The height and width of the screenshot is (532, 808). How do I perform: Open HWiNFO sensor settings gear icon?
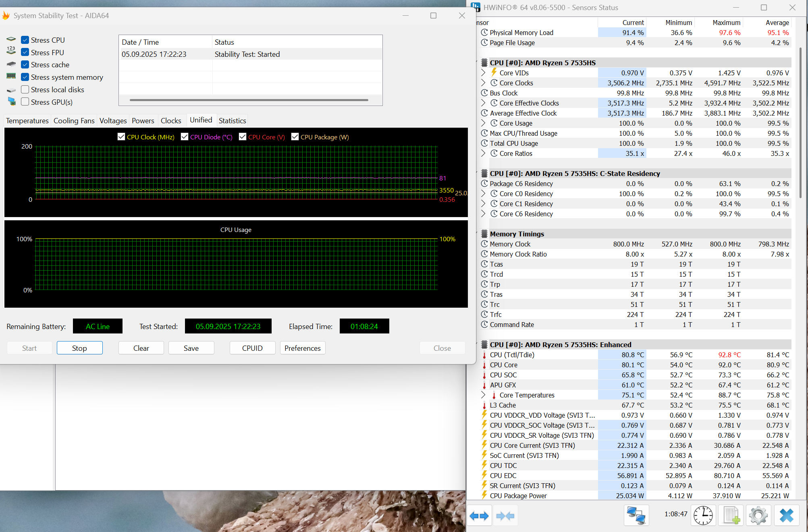[x=758, y=515]
